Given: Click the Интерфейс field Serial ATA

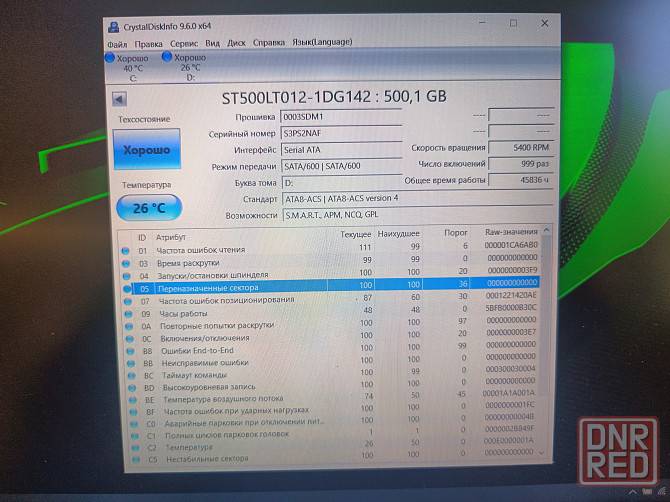Looking at the screenshot, I should (x=341, y=150).
